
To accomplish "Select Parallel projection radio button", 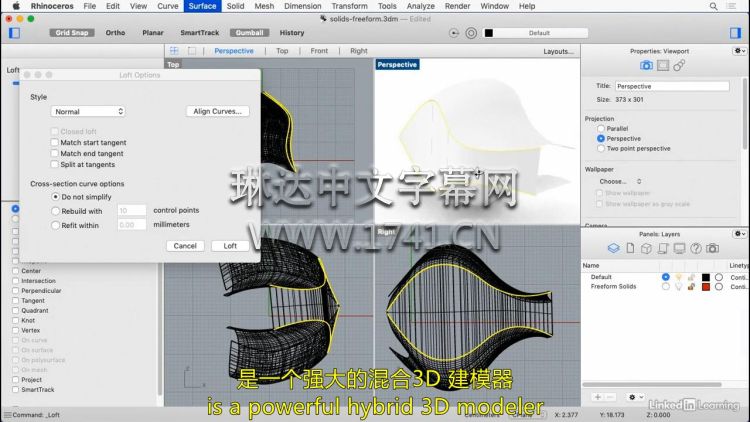I will coord(601,129).
